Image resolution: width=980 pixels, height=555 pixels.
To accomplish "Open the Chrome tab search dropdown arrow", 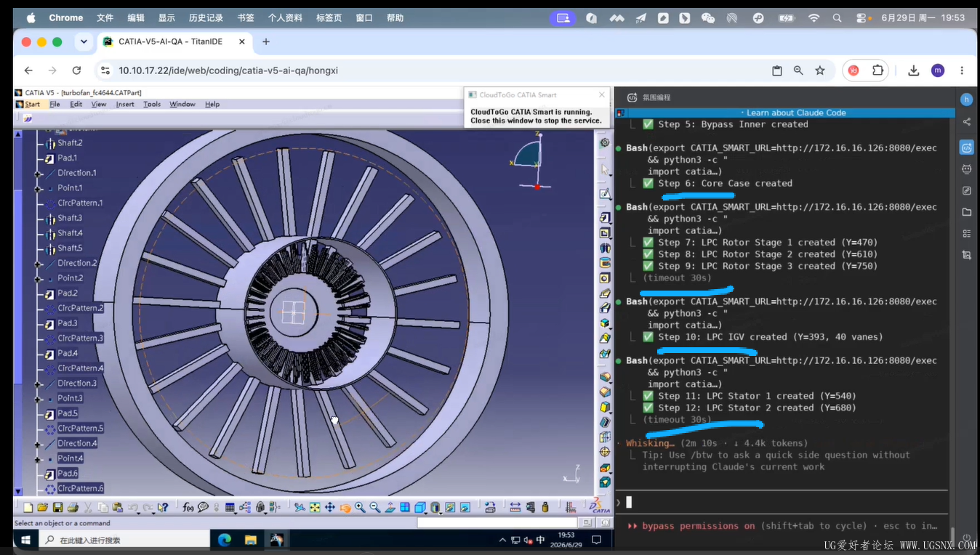I will pyautogui.click(x=84, y=42).
